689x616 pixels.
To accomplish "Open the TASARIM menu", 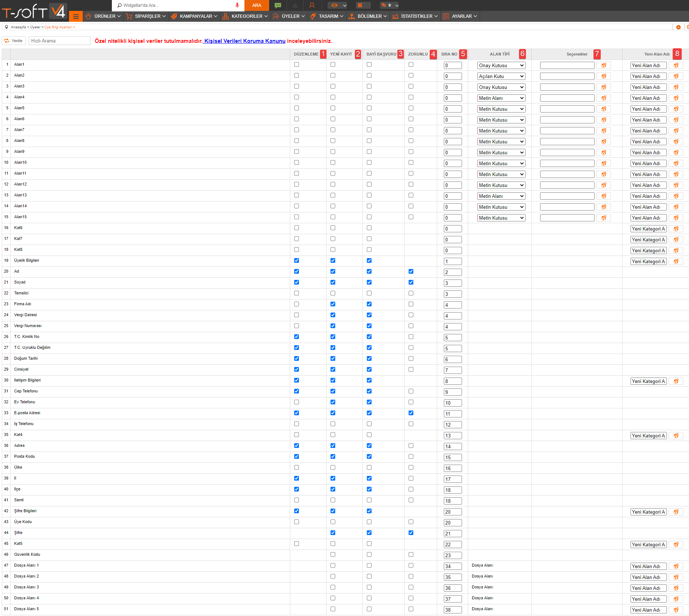I will click(x=327, y=16).
